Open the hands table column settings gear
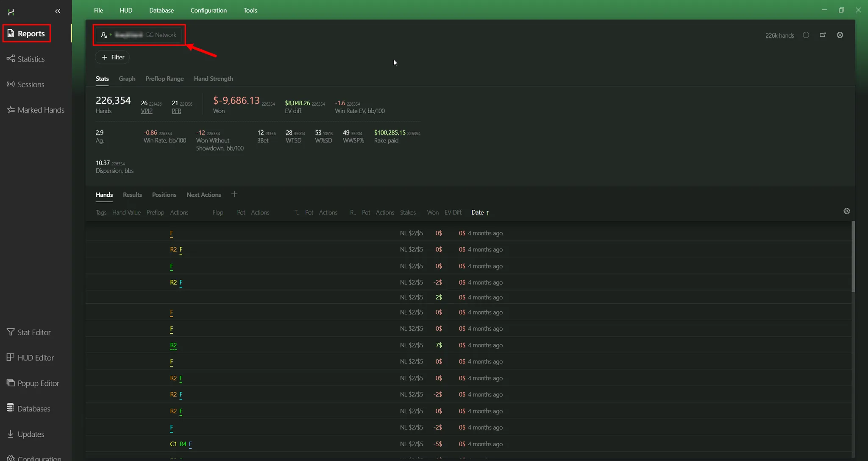 coord(846,211)
